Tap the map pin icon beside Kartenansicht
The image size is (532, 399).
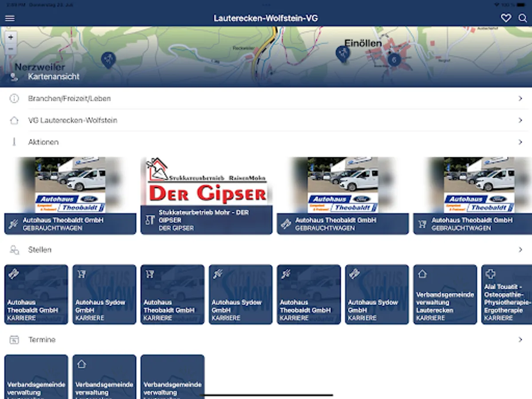tap(14, 77)
